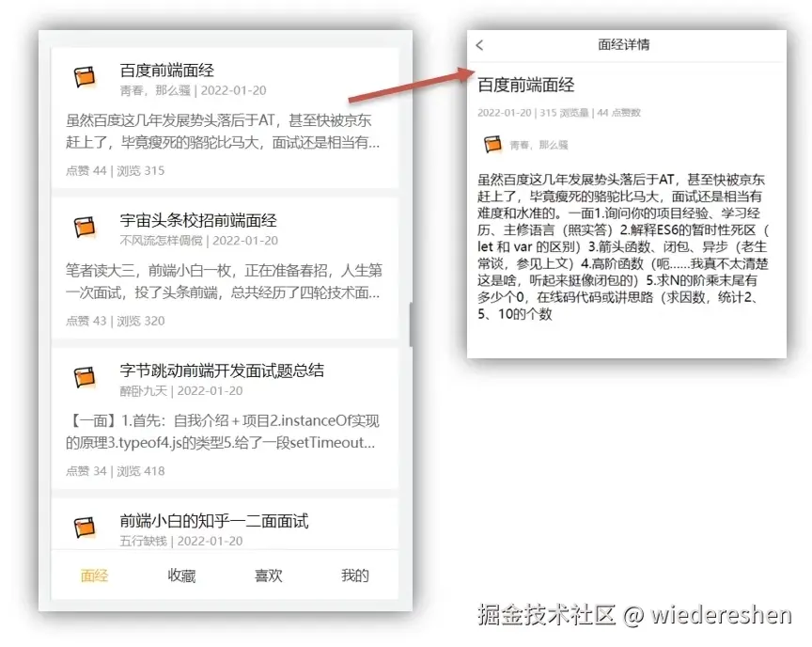The height and width of the screenshot is (647, 812).
Task: Switch to the 收藏 tab
Action: pos(180,576)
